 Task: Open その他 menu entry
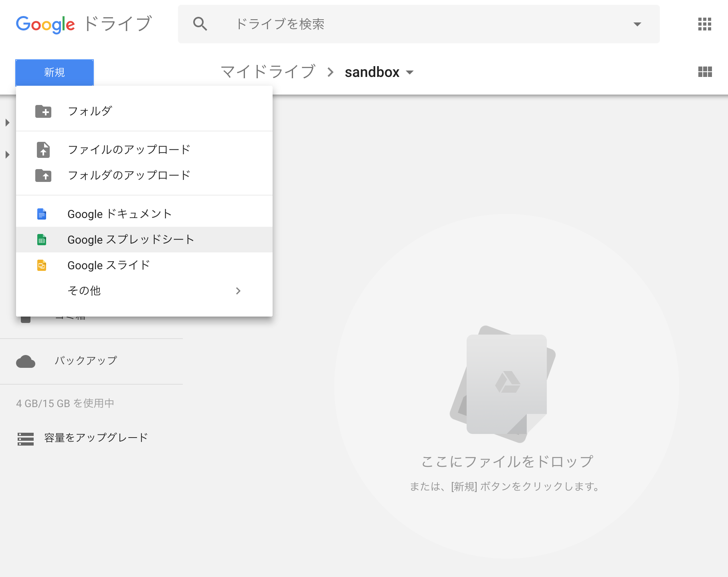click(144, 291)
